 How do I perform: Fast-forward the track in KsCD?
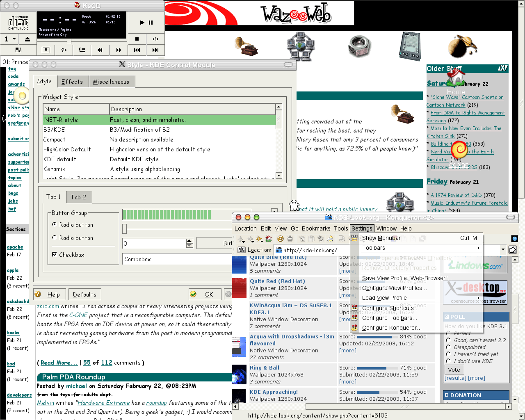pos(119,50)
